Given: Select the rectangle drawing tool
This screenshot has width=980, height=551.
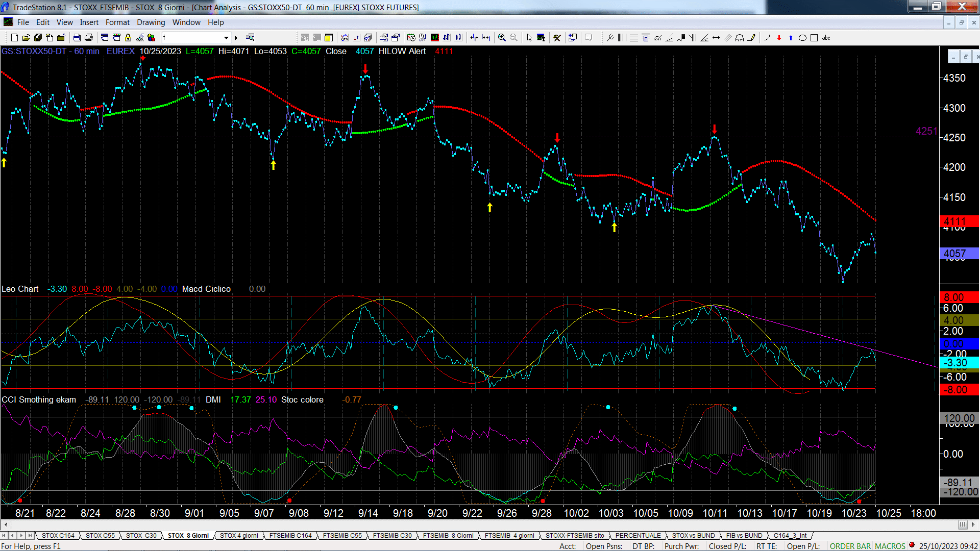Looking at the screenshot, I should [x=814, y=38].
